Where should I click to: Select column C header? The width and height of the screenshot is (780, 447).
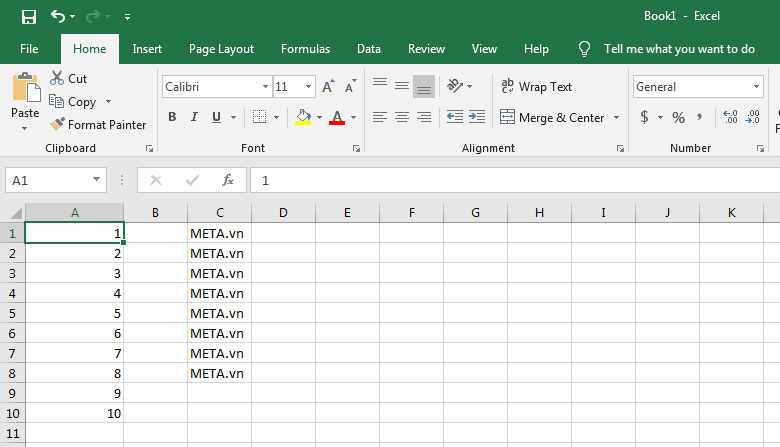219,213
